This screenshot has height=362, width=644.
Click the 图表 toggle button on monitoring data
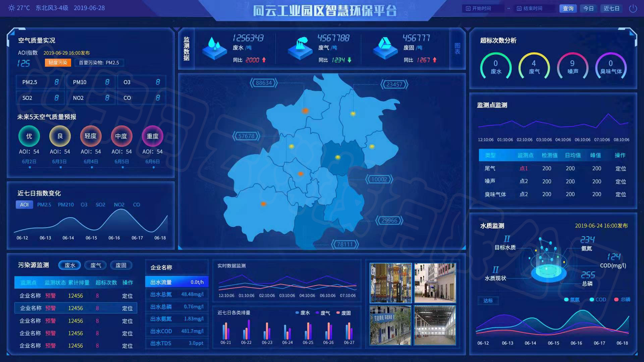pyautogui.click(x=458, y=48)
